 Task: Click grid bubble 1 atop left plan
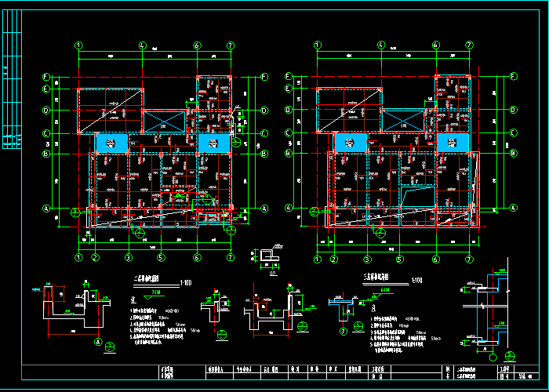click(x=78, y=45)
